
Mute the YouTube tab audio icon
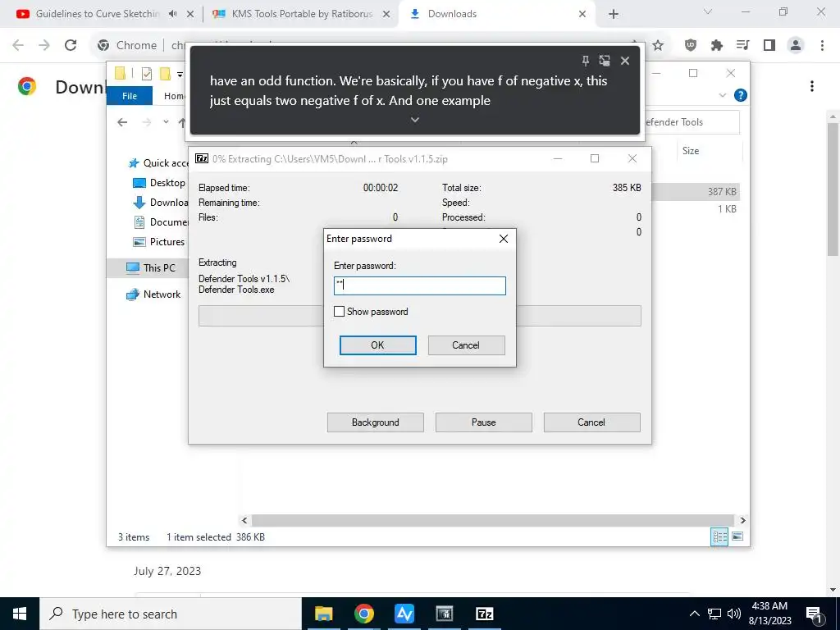click(172, 14)
